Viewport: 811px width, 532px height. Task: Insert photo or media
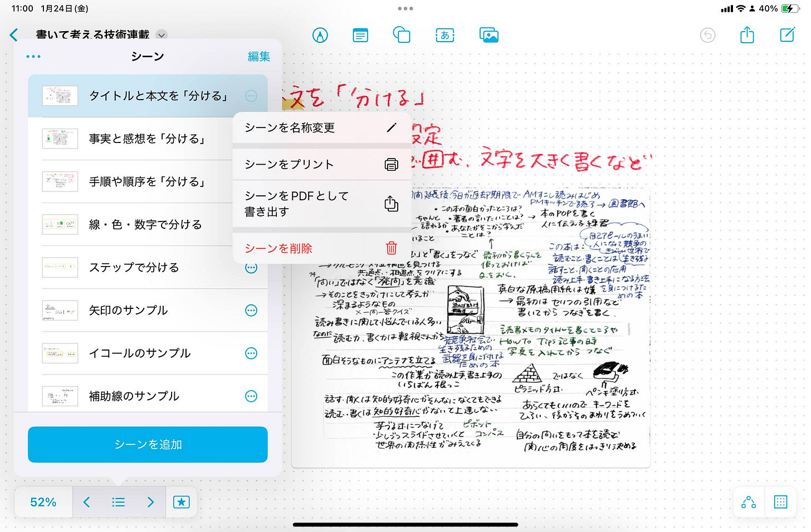click(489, 35)
